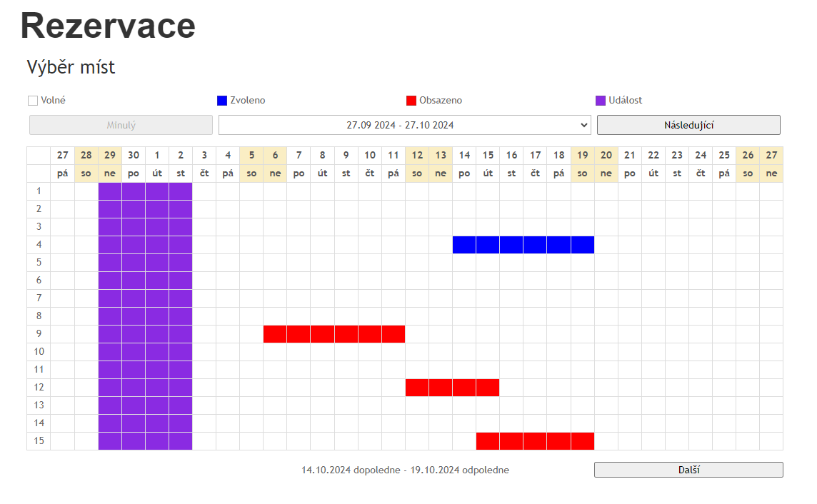Viewport: 817px width, 504px height.
Task: Click red occupied cell row 15, day 17
Action: coord(535,441)
